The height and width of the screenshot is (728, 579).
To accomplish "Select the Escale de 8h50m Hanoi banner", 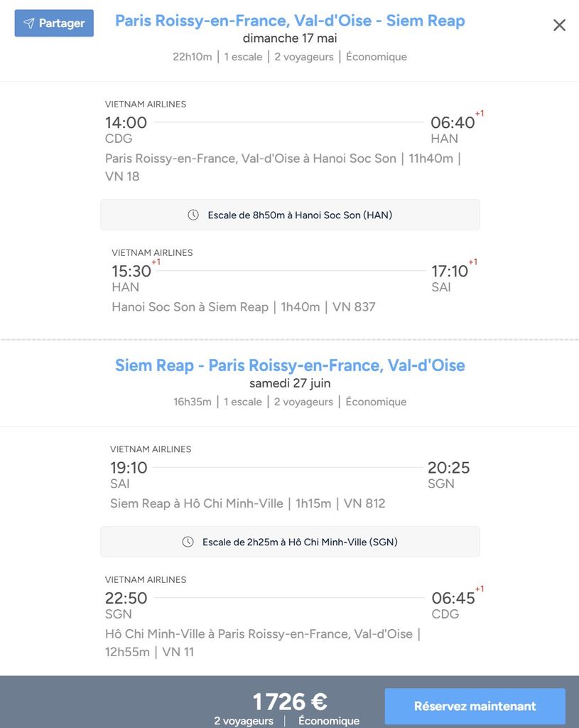I will [x=290, y=215].
